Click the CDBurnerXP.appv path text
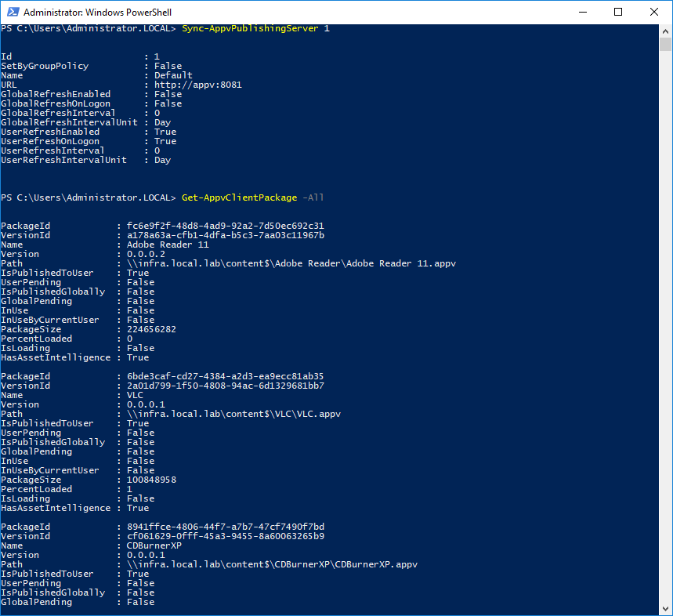This screenshot has height=616, width=673. [x=272, y=565]
